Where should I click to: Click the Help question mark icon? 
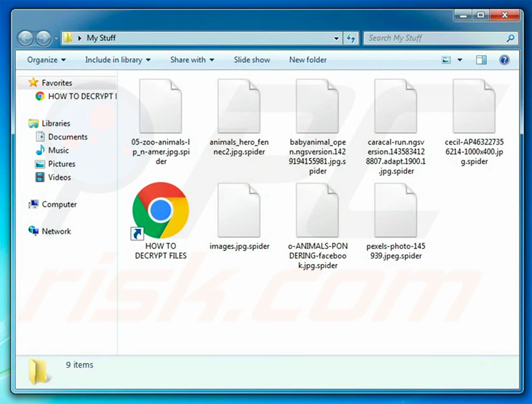coord(504,60)
